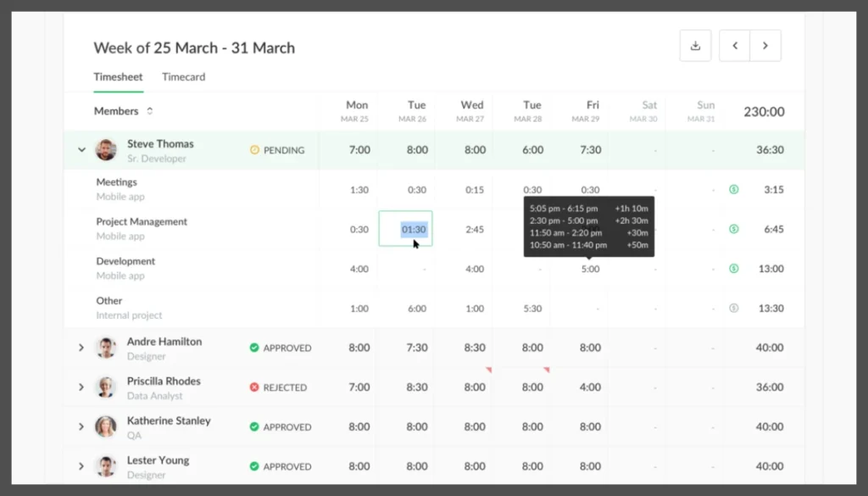Open Steve Thomas avatar
Screen dimensions: 868x496
(106, 149)
